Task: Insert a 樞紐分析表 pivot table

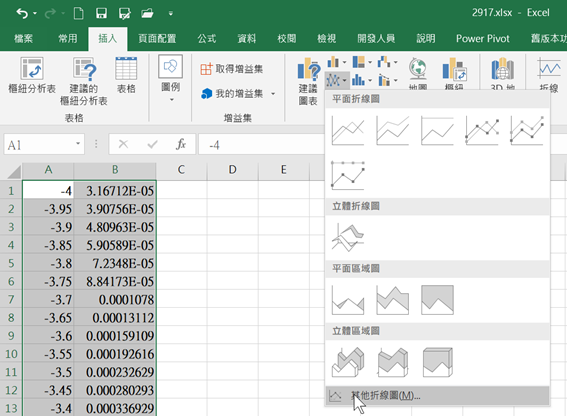Action: 32,75
